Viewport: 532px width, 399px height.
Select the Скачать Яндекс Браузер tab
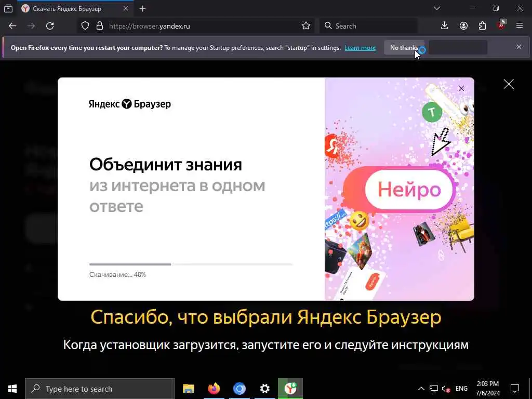75,8
